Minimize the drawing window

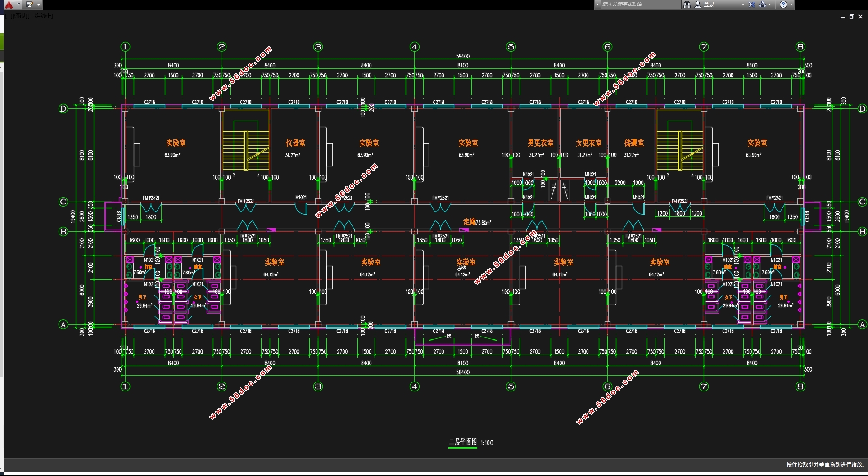pyautogui.click(x=843, y=17)
